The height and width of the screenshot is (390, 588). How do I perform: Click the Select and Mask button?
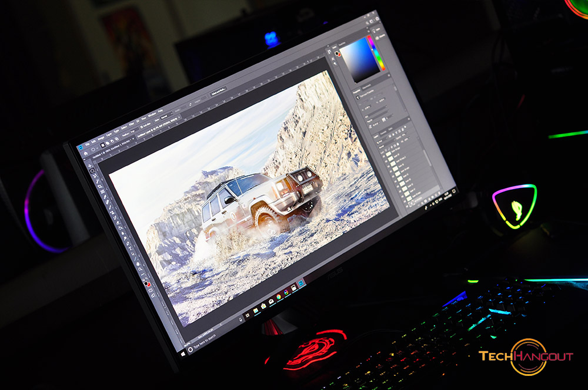tap(219, 90)
